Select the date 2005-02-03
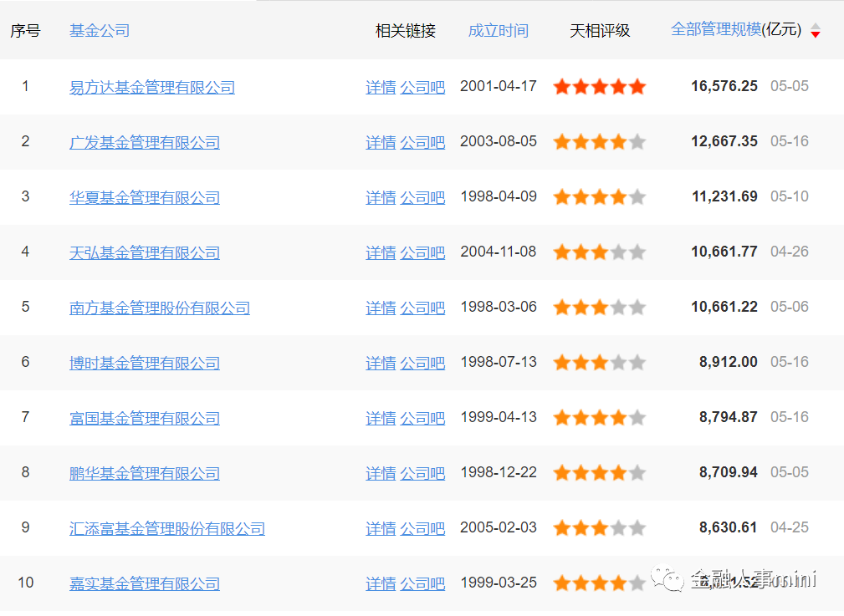The image size is (844, 616). click(x=499, y=527)
